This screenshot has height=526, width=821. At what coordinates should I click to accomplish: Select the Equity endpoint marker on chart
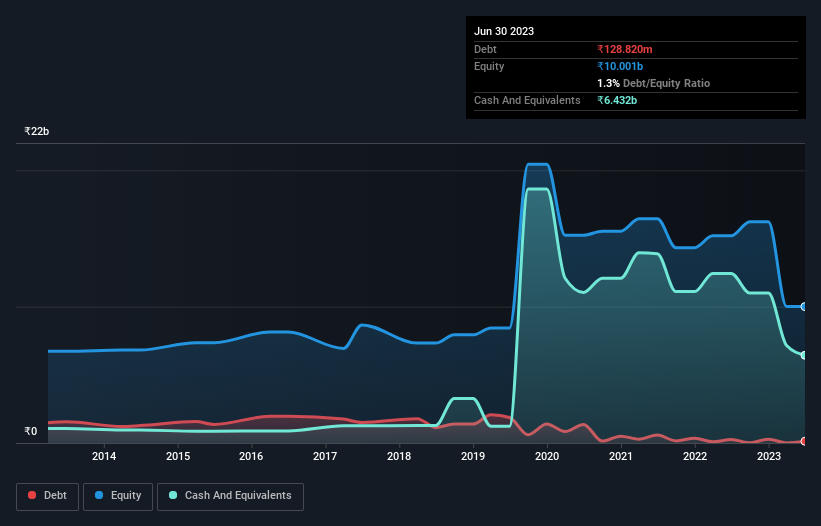coord(804,307)
